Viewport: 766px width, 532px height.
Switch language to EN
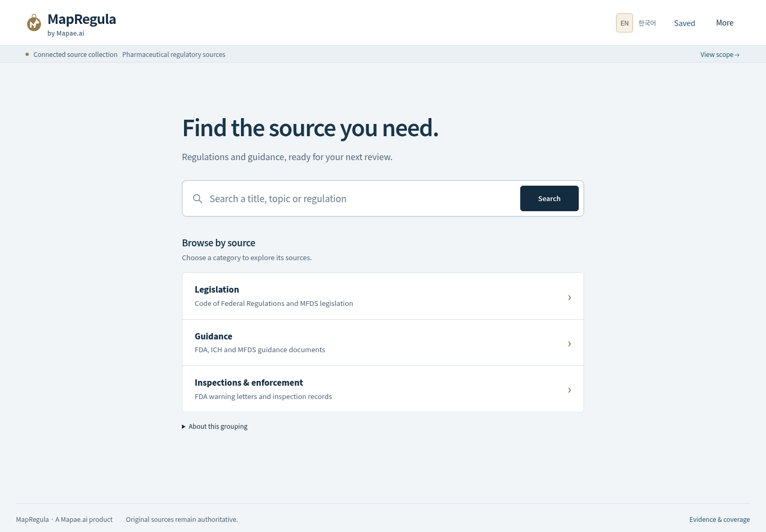[625, 23]
